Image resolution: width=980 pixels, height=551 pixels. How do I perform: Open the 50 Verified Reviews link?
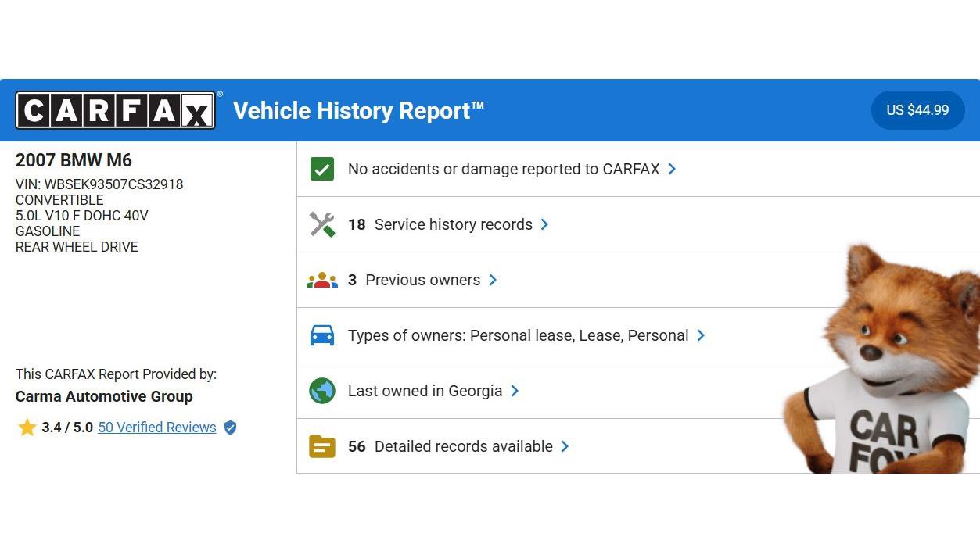tap(156, 428)
